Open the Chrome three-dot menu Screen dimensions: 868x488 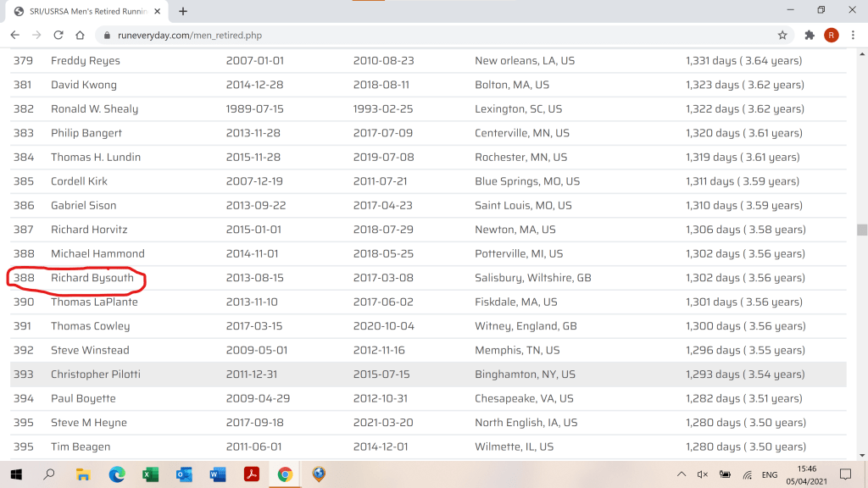point(853,35)
